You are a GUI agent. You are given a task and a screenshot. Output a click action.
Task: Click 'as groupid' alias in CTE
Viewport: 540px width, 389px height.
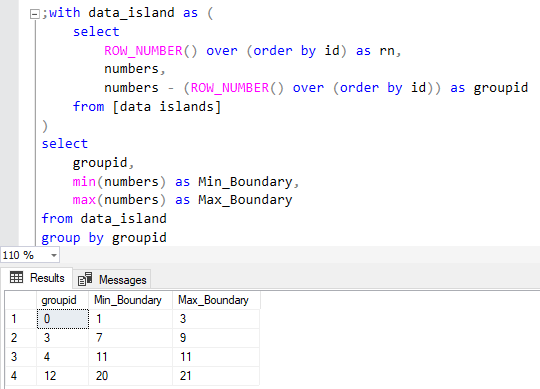tap(489, 88)
